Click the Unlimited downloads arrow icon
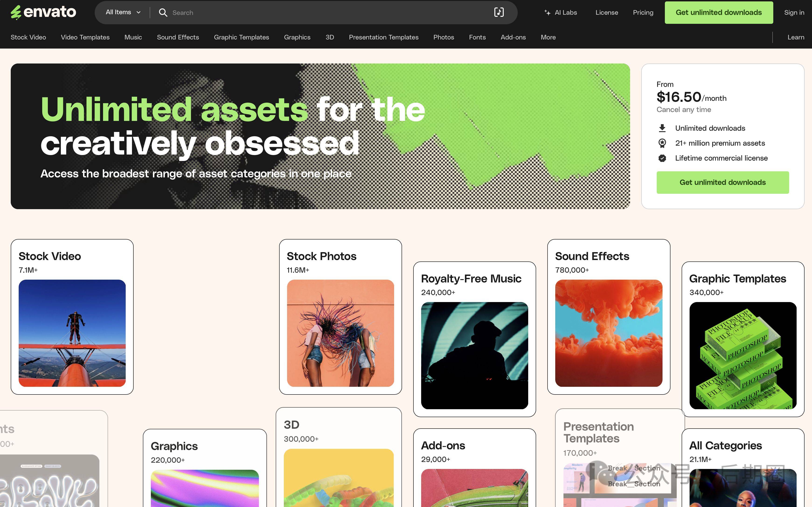Viewport: 812px width, 507px height. [x=662, y=128]
